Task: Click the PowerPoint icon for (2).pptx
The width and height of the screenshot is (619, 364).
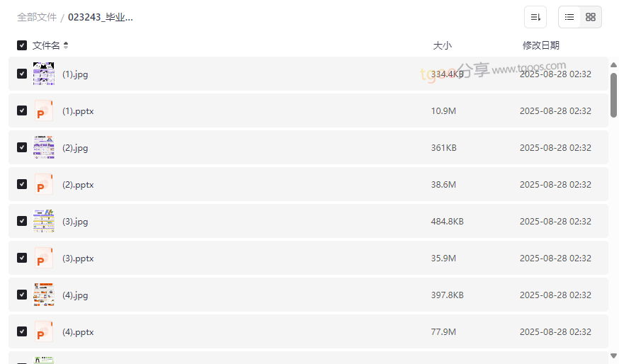Action: click(44, 185)
